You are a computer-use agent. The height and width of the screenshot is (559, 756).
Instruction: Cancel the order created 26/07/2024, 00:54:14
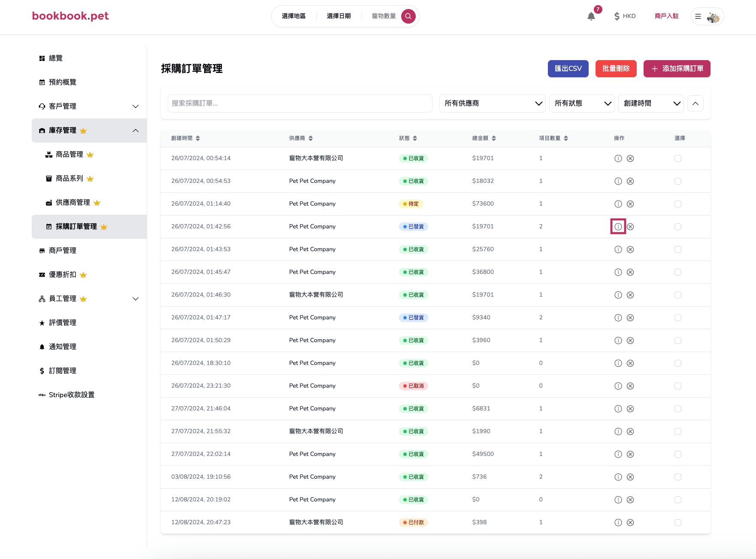630,158
